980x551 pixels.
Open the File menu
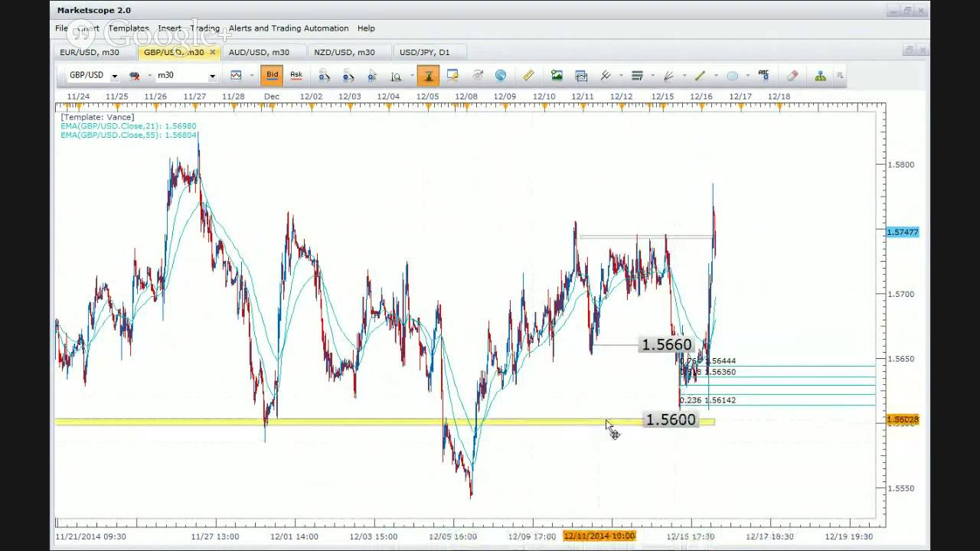pos(61,28)
